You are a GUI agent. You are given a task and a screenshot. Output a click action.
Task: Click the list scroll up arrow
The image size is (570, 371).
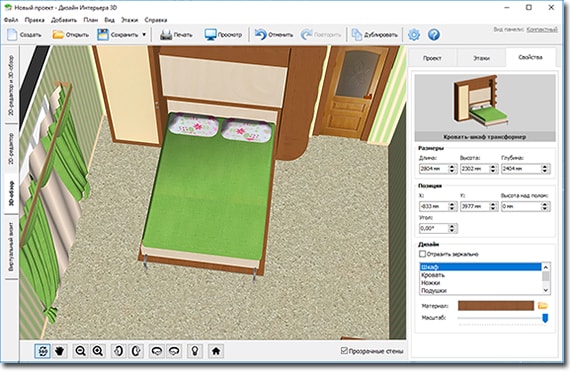[546, 267]
